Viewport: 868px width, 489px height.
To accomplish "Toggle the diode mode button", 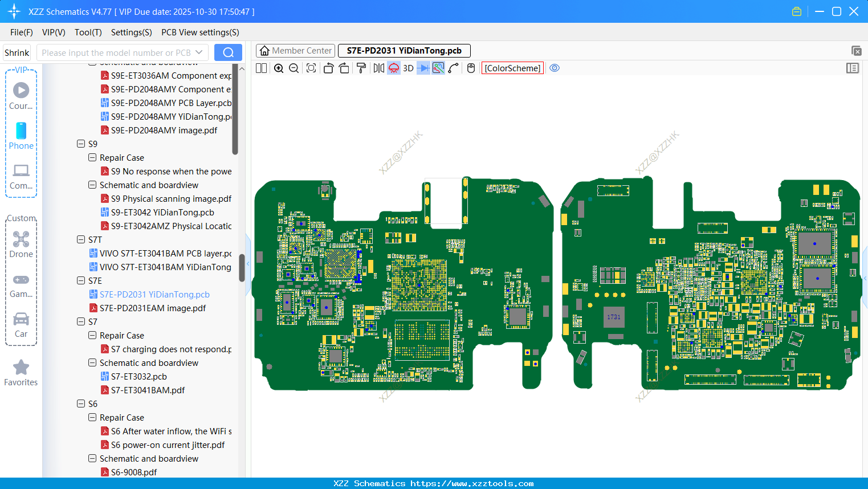I will tap(423, 68).
